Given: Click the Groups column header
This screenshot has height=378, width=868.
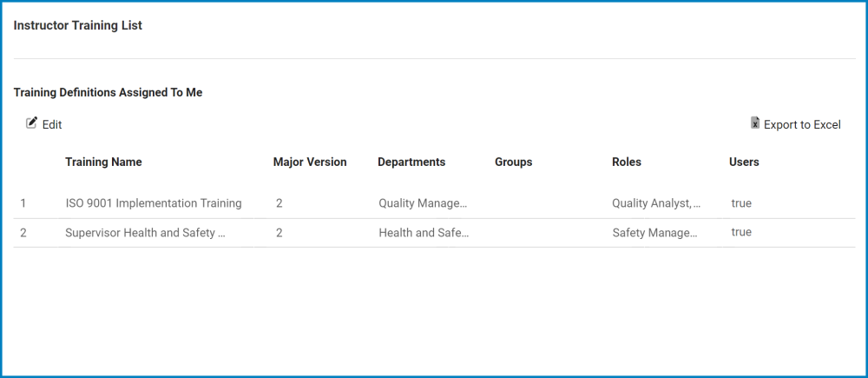Looking at the screenshot, I should [x=513, y=162].
